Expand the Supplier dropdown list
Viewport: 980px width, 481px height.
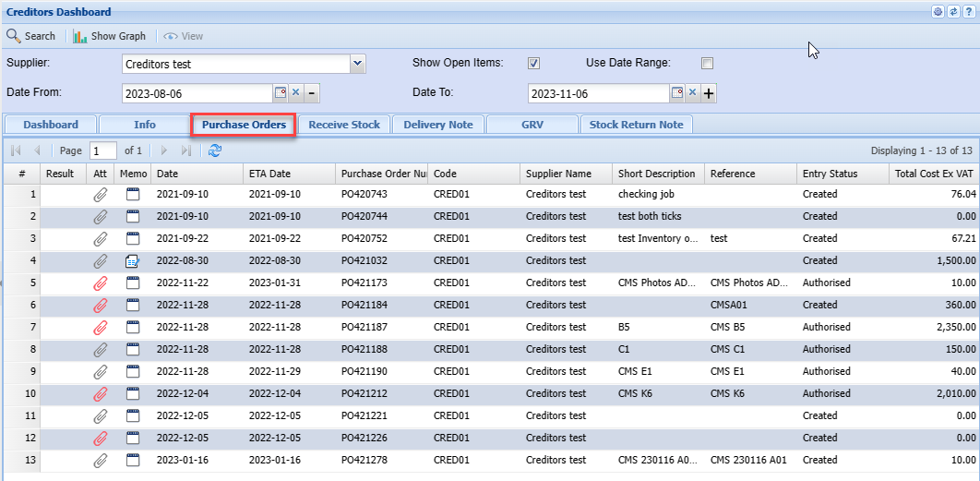[358, 64]
